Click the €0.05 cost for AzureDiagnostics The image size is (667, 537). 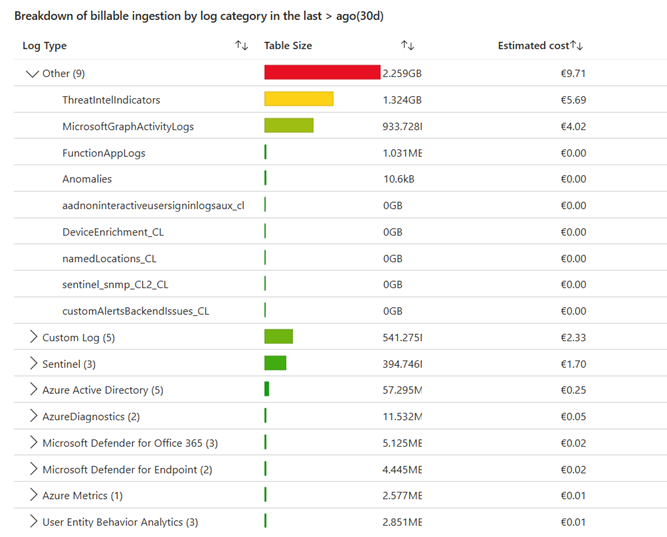[x=573, y=416]
